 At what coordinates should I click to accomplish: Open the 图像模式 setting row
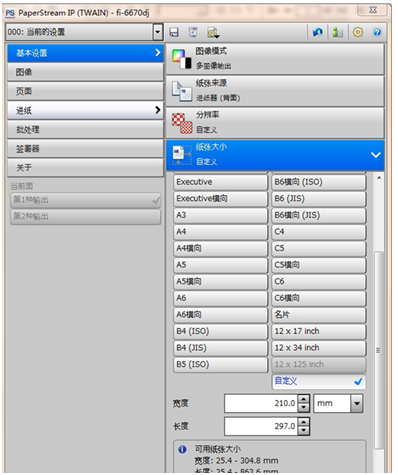point(275,59)
